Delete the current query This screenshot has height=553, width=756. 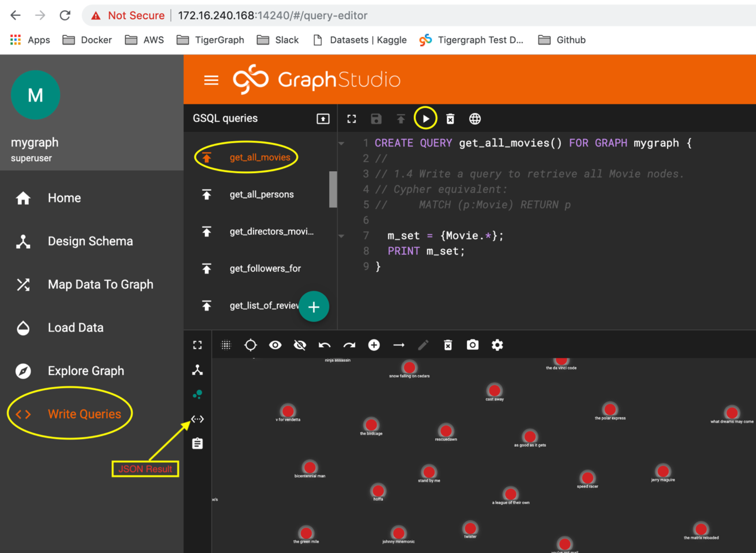450,119
